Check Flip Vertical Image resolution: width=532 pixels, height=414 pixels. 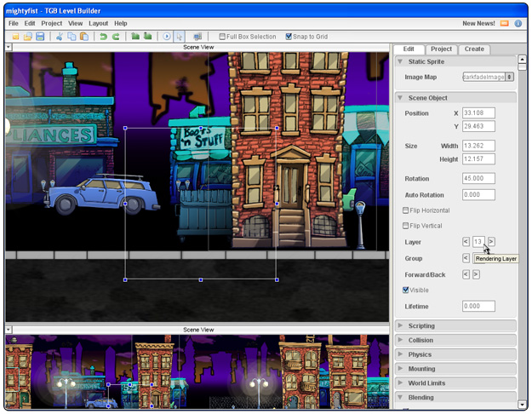point(405,226)
